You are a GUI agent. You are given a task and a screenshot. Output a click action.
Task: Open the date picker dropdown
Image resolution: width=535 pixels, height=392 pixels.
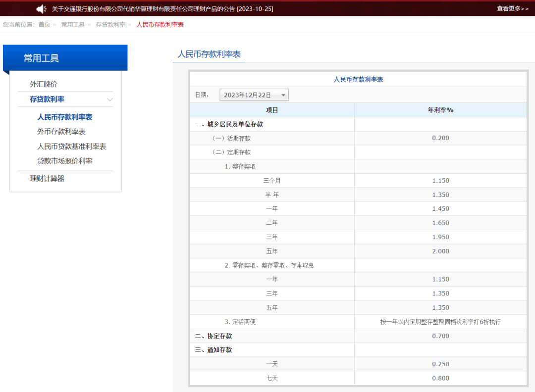click(254, 95)
